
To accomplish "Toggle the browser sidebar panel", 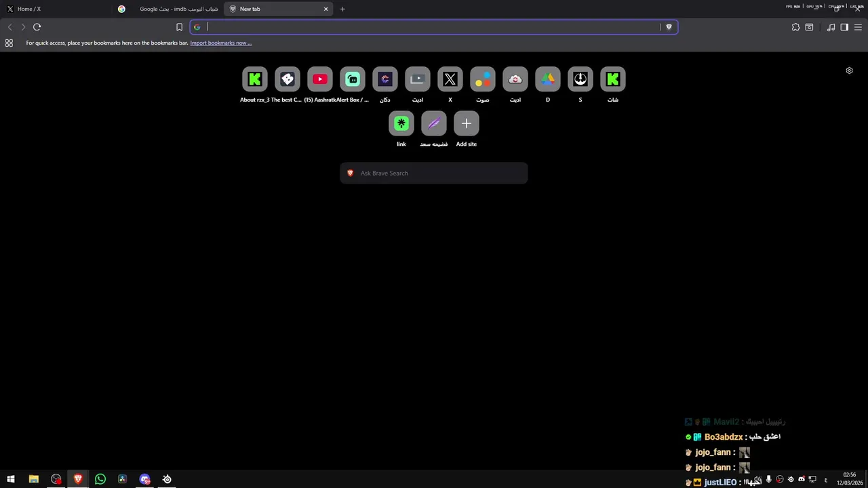I will (844, 27).
